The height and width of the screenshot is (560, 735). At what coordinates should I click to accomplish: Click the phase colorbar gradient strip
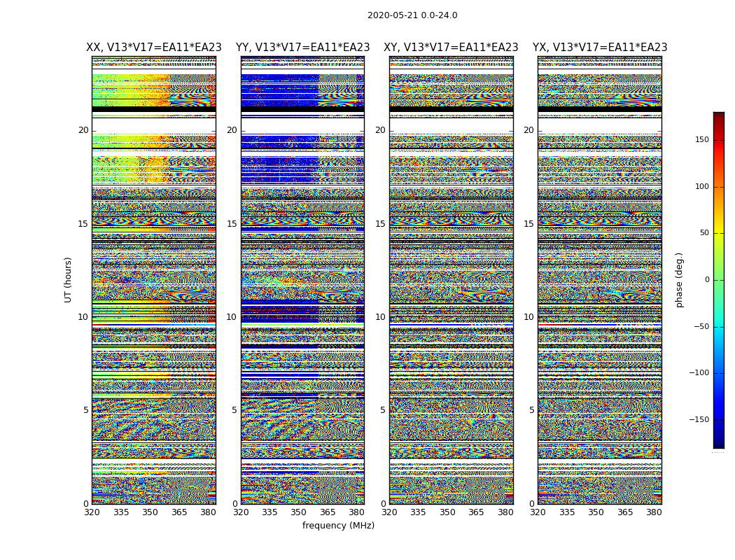(719, 280)
